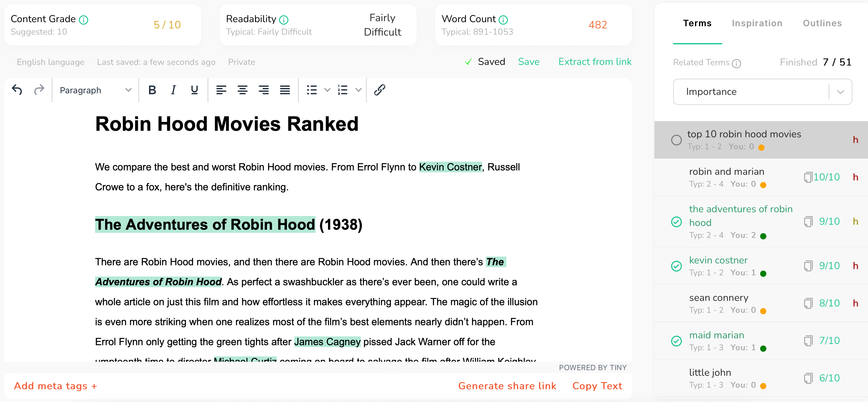Check the circle for 'top 10 robin hood movies'
Viewport: 868px width, 402px height.
(676, 140)
